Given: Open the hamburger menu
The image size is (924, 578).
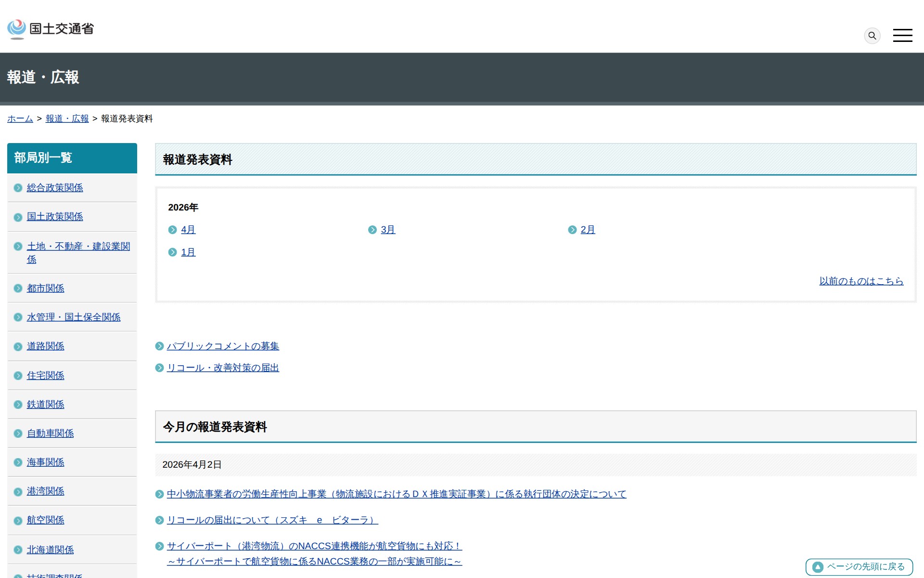Looking at the screenshot, I should (902, 36).
